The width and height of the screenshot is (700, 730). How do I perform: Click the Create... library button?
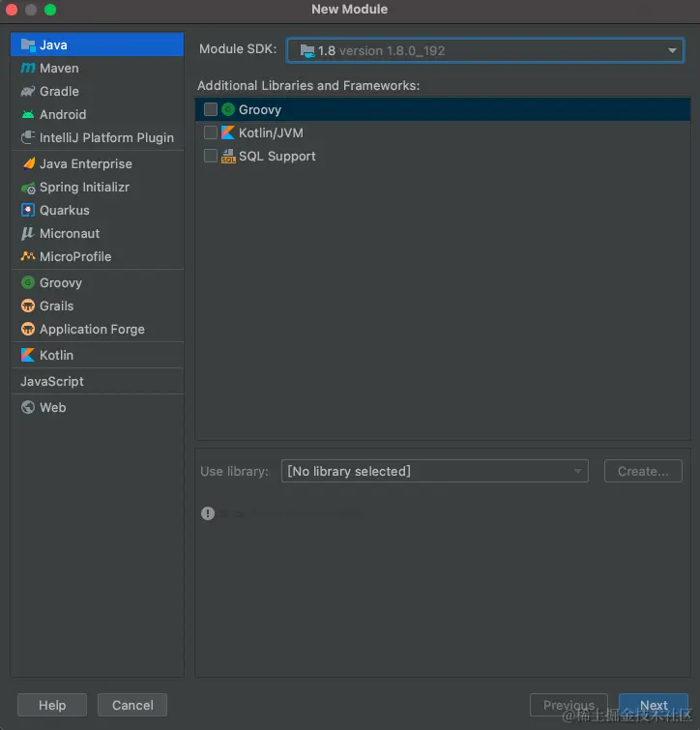pyautogui.click(x=643, y=471)
